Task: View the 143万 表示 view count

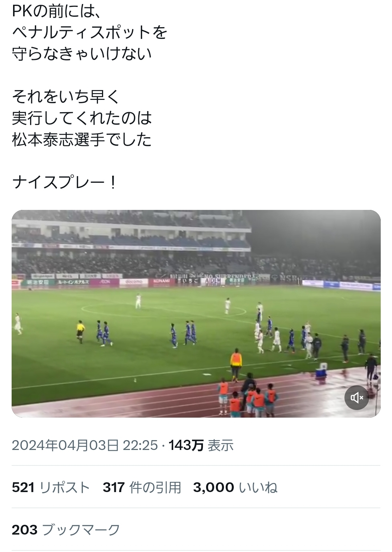Action: click(x=201, y=445)
